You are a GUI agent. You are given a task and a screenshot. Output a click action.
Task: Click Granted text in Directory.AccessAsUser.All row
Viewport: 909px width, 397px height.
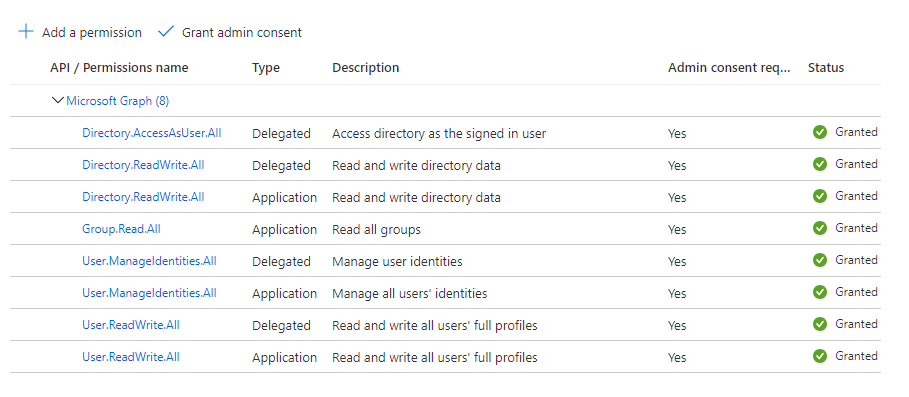tap(856, 132)
